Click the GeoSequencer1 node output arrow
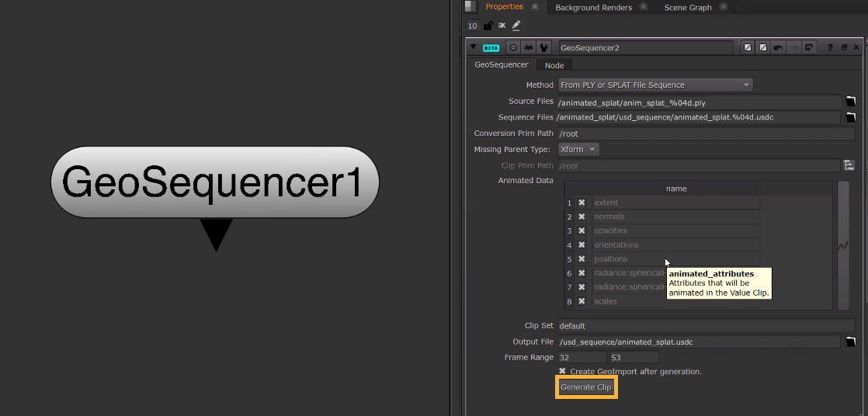 216,234
